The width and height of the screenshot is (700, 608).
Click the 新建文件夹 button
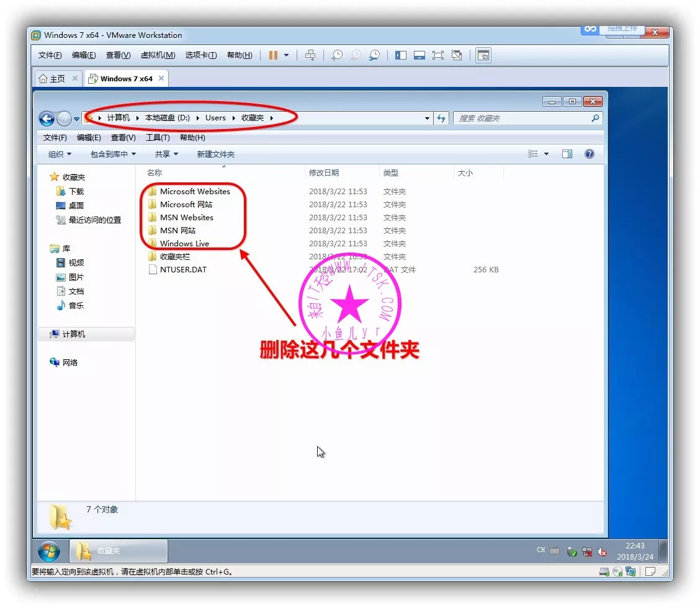point(215,154)
